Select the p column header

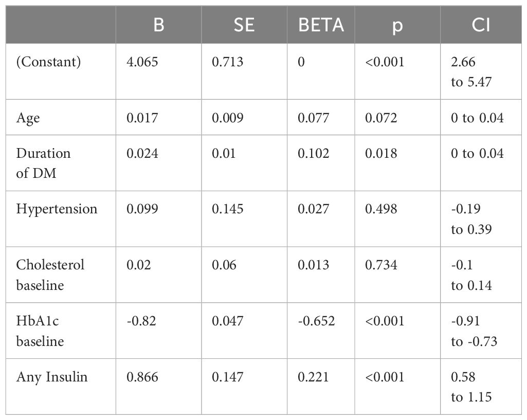397,26
